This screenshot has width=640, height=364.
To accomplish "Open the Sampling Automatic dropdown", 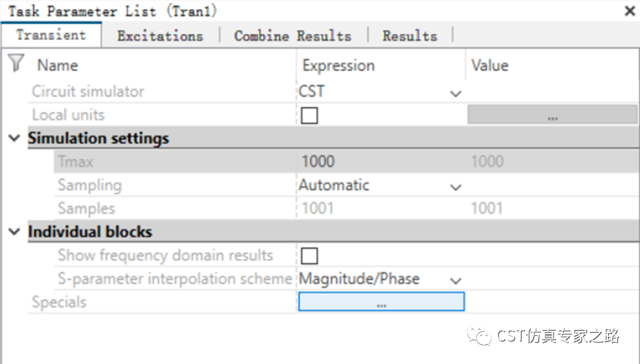I will tap(455, 186).
